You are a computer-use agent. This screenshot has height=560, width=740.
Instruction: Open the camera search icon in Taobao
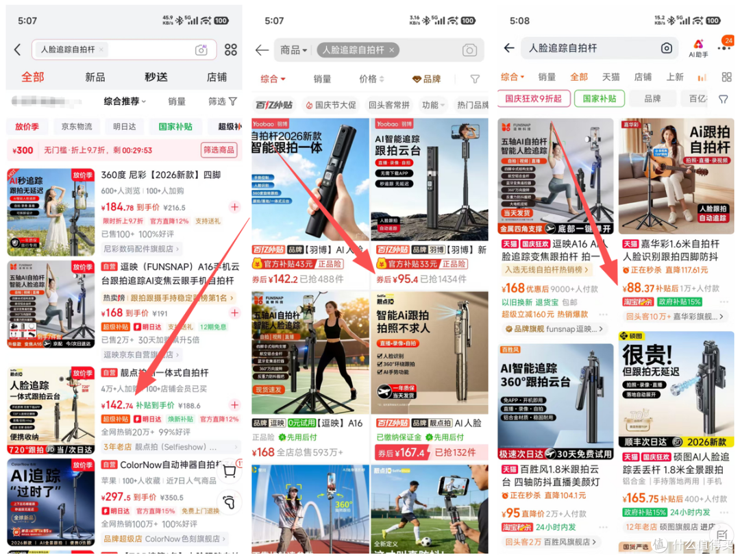point(667,48)
